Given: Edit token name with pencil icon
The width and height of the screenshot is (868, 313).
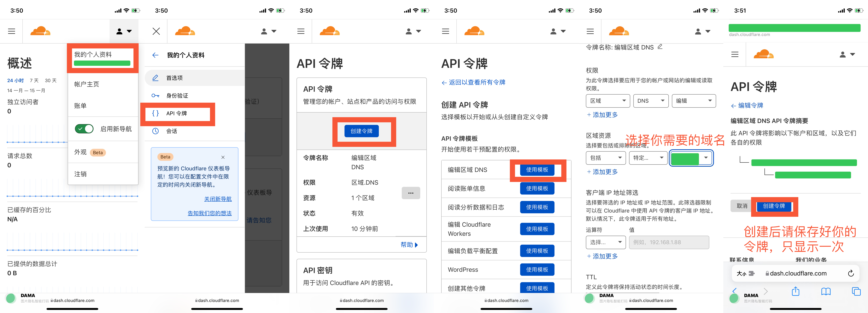Looking at the screenshot, I should point(660,47).
